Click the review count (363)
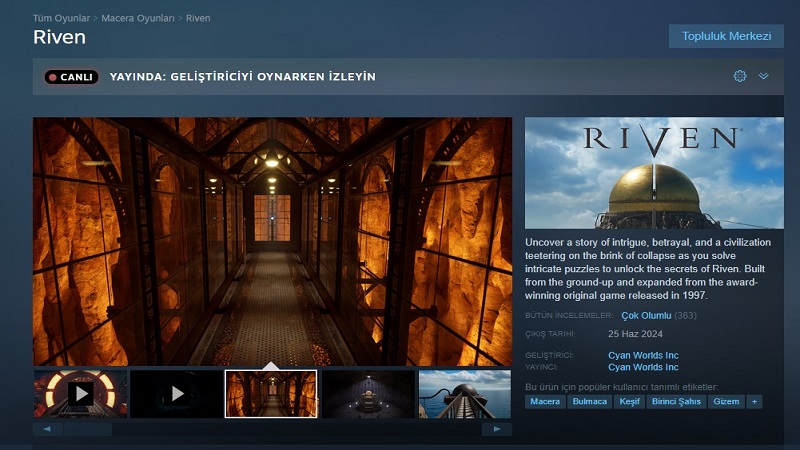 tap(685, 315)
